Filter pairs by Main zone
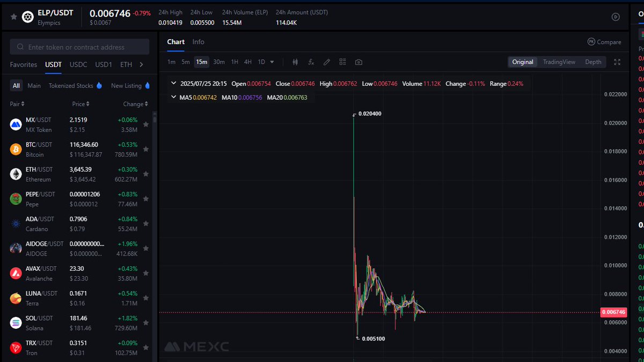This screenshot has height=362, width=644. pyautogui.click(x=34, y=86)
